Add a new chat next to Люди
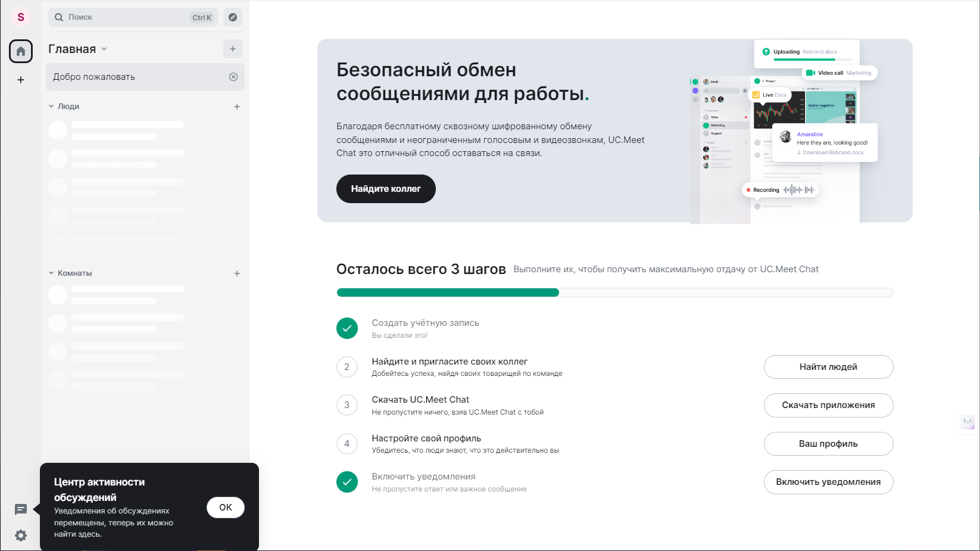Screen dimensions: 980x551 tap(237, 107)
